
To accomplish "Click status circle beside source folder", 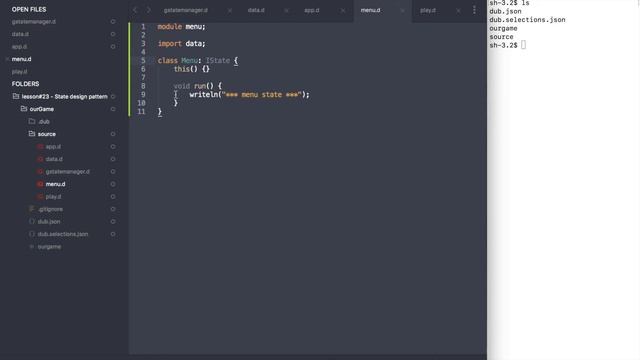I will (113, 134).
